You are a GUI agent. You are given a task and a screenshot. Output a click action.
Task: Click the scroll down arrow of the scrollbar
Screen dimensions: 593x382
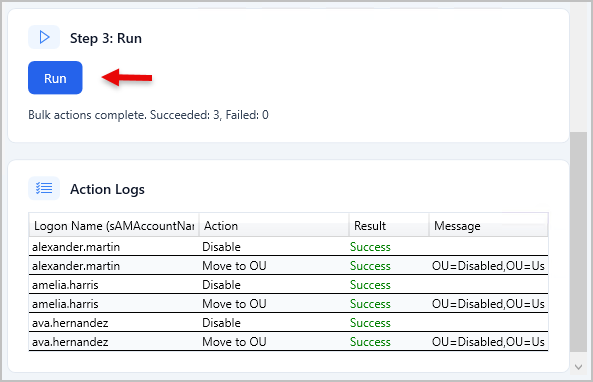tap(578, 366)
